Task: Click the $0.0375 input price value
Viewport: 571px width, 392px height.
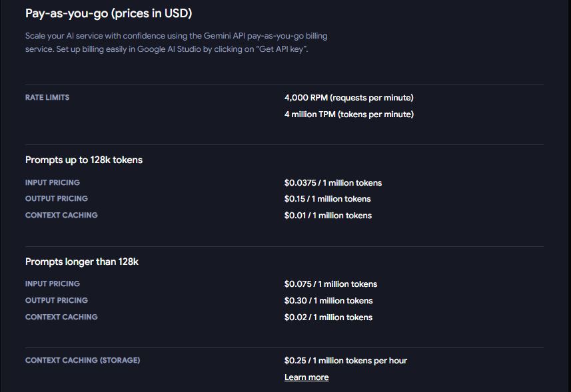Action: pos(332,183)
